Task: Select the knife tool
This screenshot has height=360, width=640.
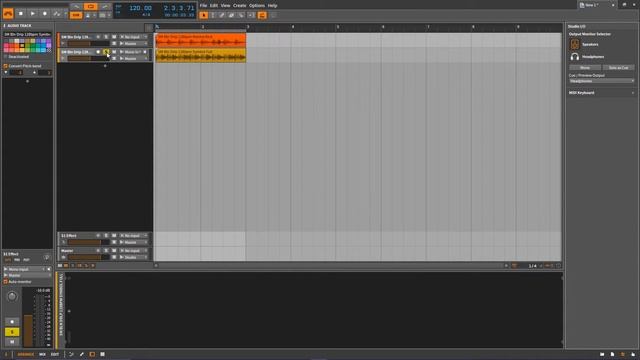Action: [241, 15]
